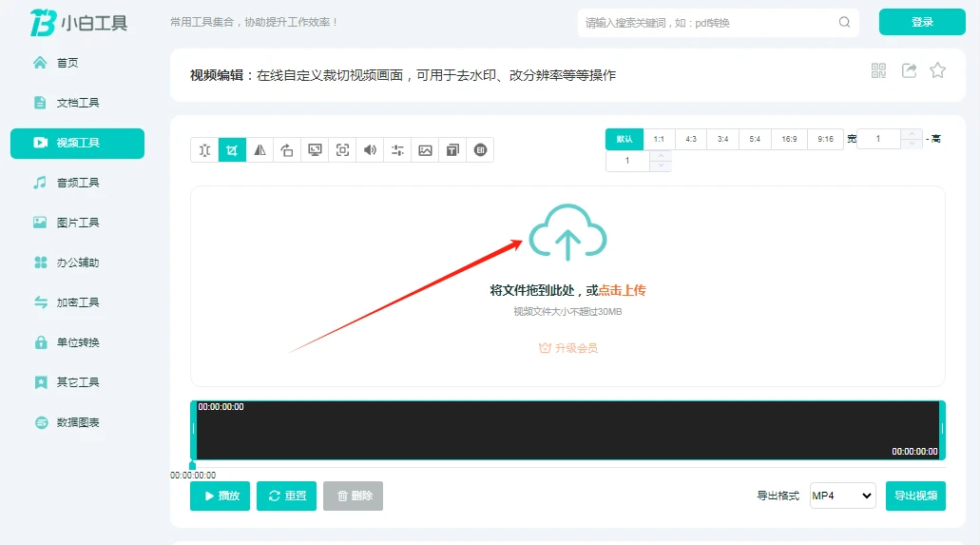
Task: Open 单位转换 in sidebar
Action: point(78,343)
